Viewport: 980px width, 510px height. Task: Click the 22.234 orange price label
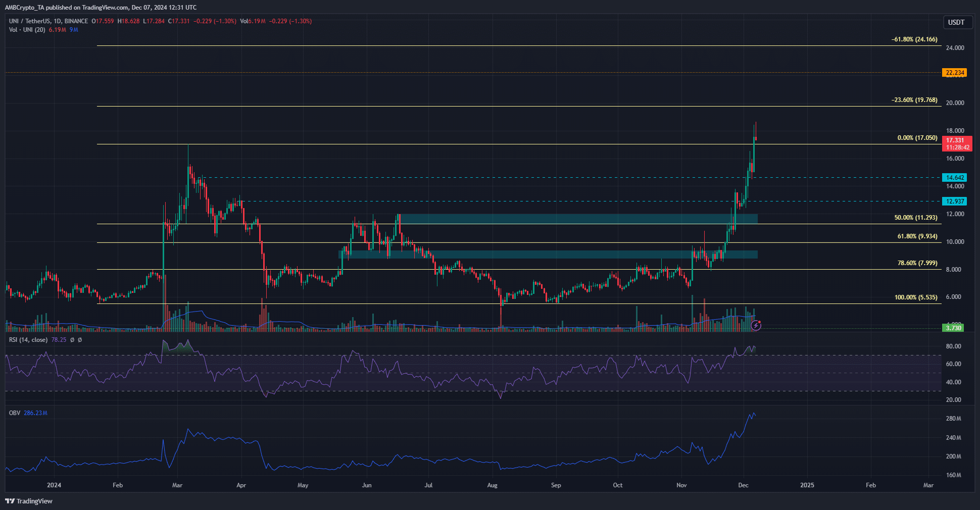955,73
